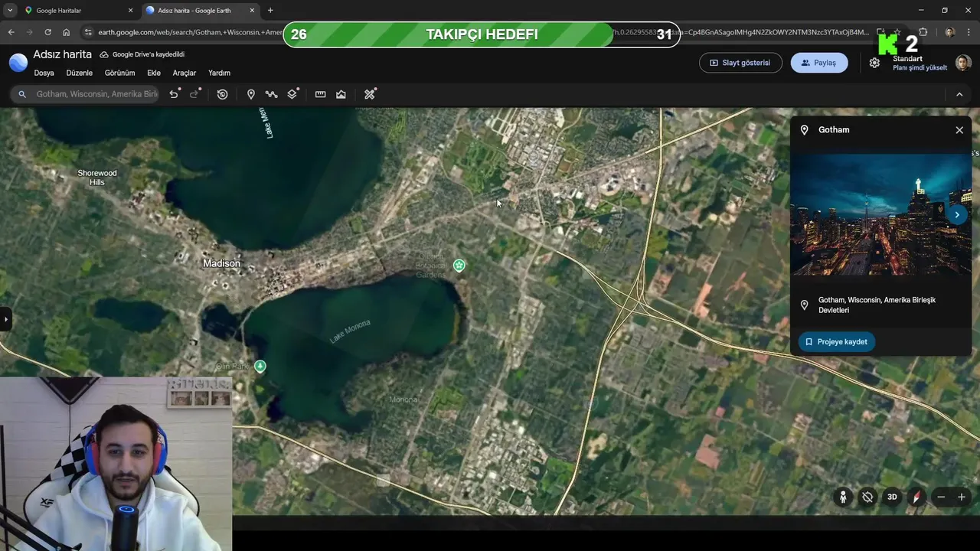
Task: Select the Measure ruler tool
Action: click(x=320, y=94)
